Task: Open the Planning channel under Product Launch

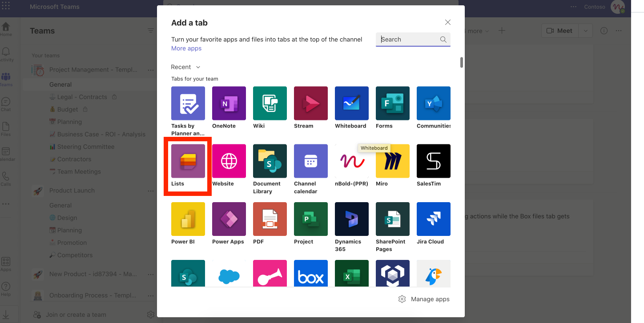Action: point(69,230)
